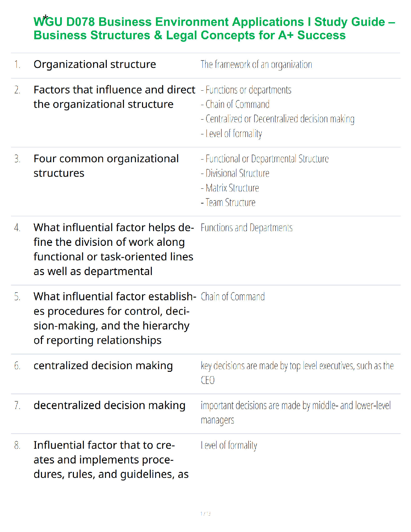Click the '- Matrix Structure' answer line
Image resolution: width=411 pixels, height=532 pixels.
click(x=230, y=188)
